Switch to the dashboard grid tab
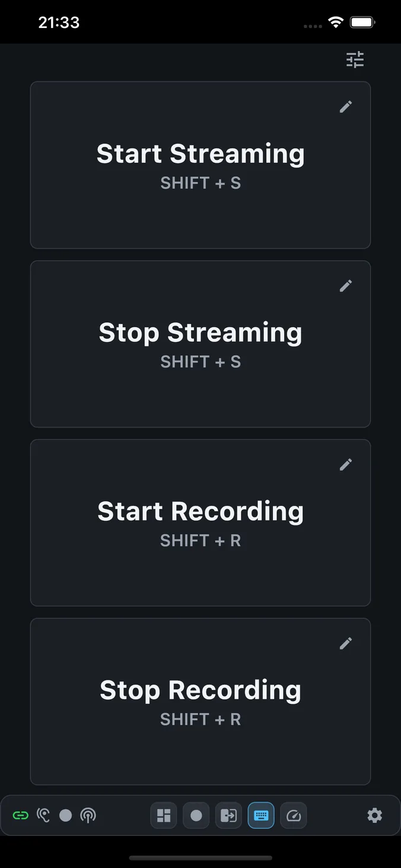The width and height of the screenshot is (401, 868). pyautogui.click(x=164, y=816)
